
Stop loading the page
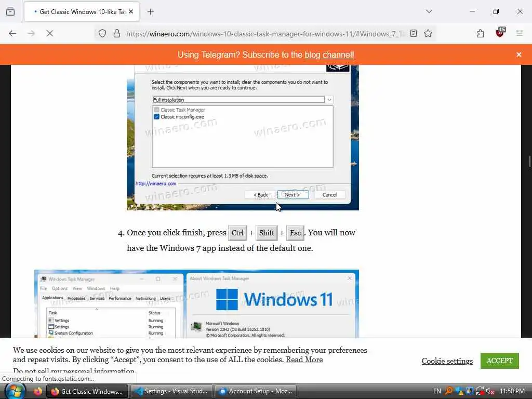[49, 33]
